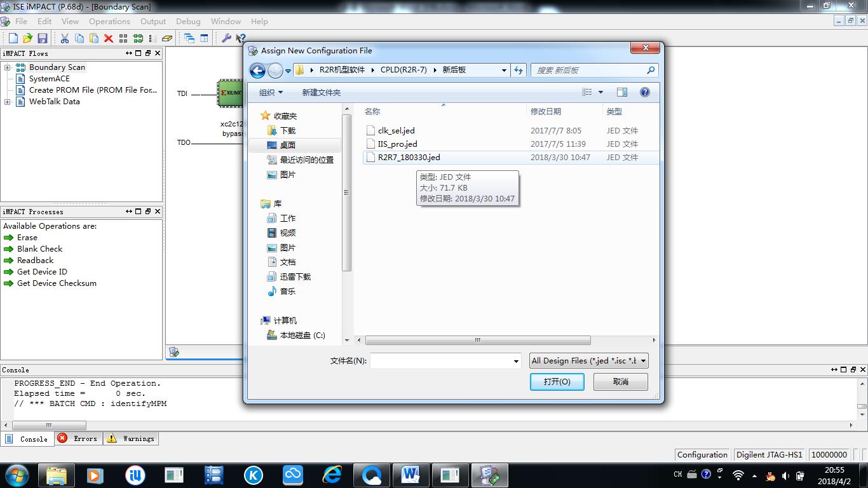Click the Windows Start orb
The height and width of the screenshot is (488, 868).
tap(17, 474)
